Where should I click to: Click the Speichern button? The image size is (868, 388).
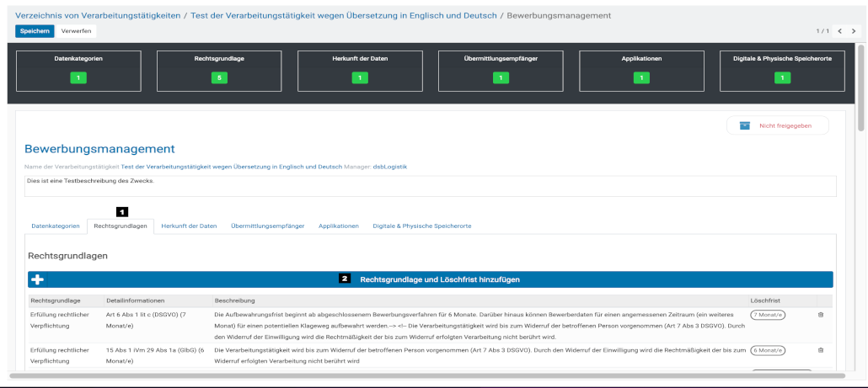[x=35, y=31]
